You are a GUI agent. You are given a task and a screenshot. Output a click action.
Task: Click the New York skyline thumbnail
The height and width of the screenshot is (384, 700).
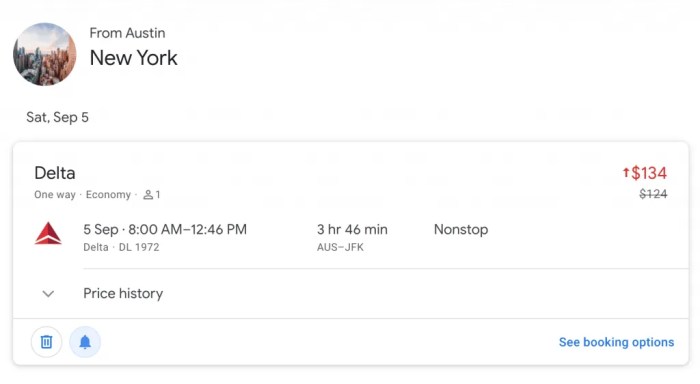[45, 54]
